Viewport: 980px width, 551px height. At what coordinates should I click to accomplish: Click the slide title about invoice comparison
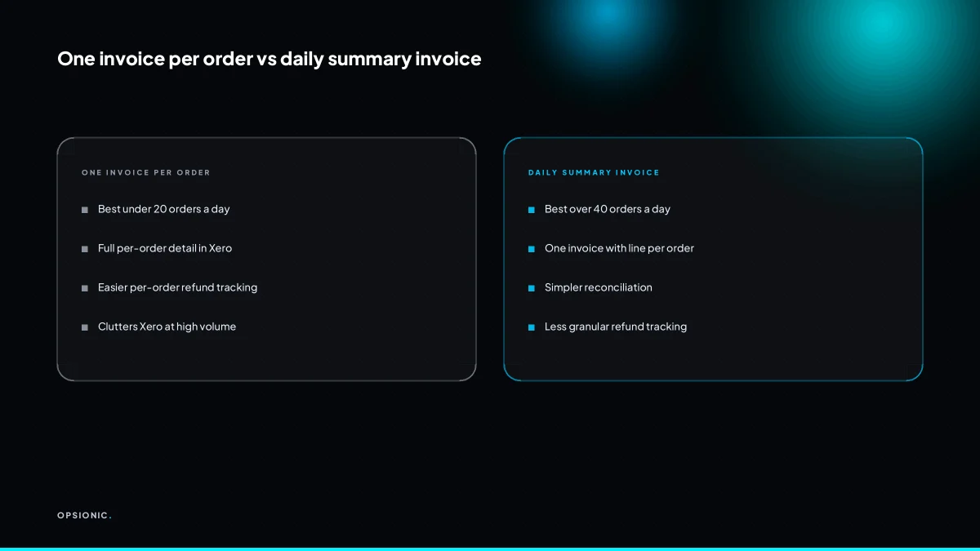tap(269, 59)
